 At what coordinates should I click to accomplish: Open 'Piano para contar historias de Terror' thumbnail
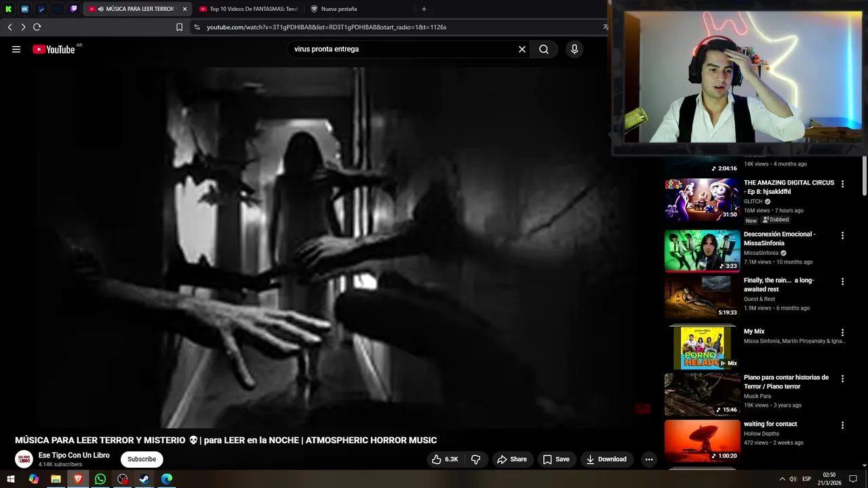pos(702,394)
